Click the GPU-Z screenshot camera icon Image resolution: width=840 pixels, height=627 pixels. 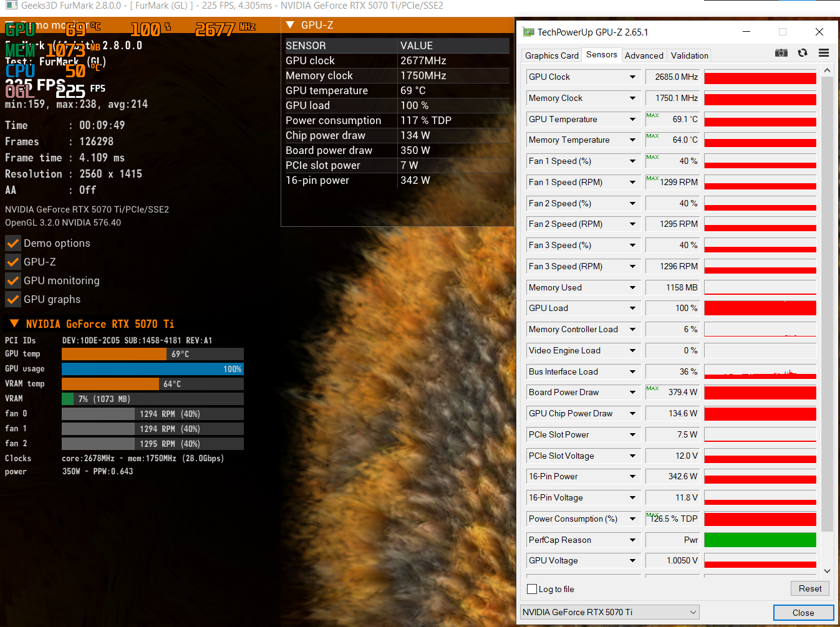[x=781, y=53]
